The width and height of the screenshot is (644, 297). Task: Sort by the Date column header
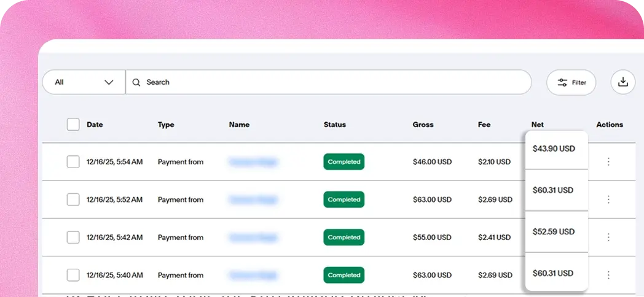click(95, 125)
